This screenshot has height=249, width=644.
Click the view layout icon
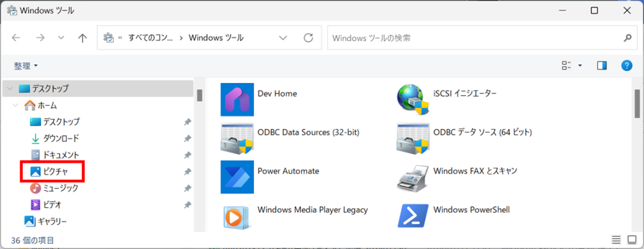[567, 65]
